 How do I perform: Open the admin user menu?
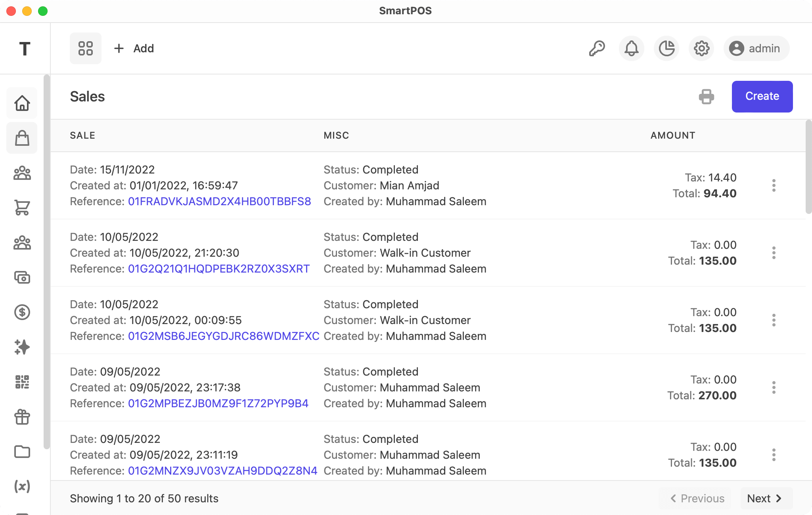click(x=756, y=48)
